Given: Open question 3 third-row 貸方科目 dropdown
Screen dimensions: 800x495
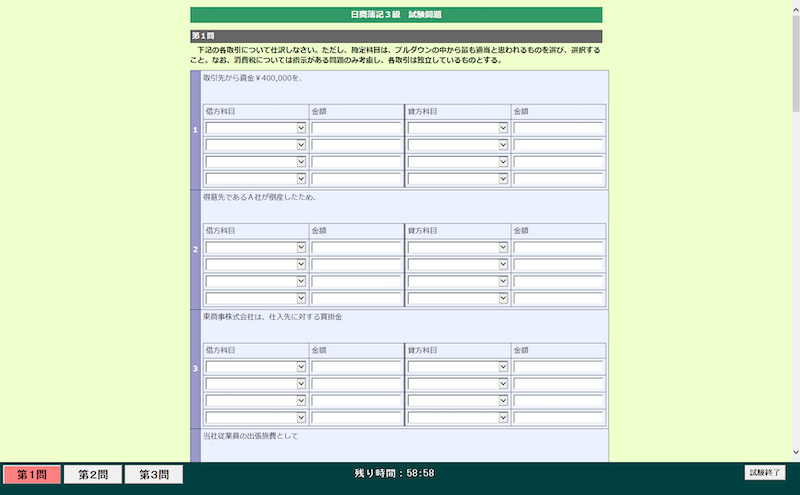Looking at the screenshot, I should 458,401.
